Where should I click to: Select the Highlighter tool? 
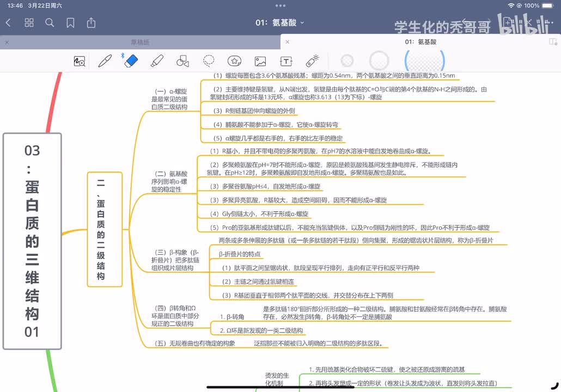coord(157,61)
